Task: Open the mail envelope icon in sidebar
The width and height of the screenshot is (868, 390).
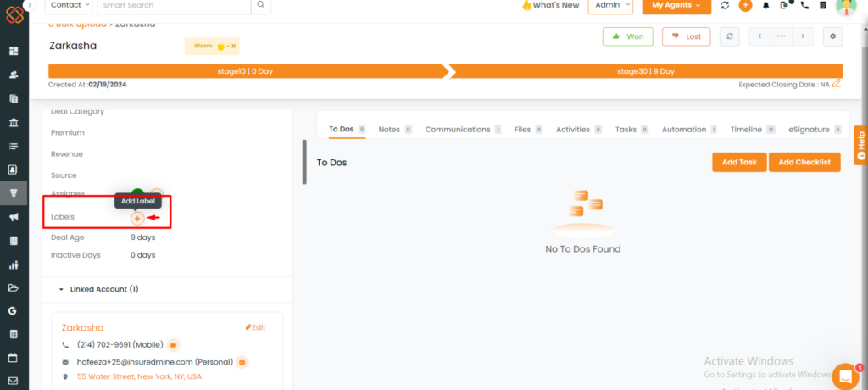Action: click(x=14, y=382)
